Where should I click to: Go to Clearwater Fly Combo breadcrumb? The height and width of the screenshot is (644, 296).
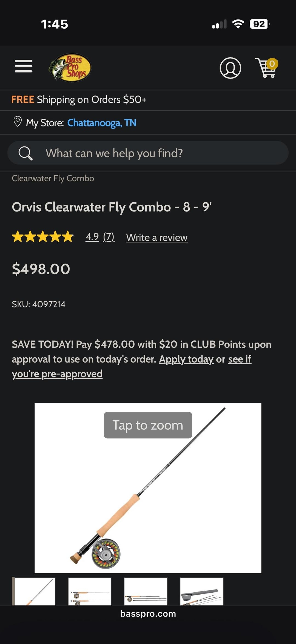(x=53, y=179)
